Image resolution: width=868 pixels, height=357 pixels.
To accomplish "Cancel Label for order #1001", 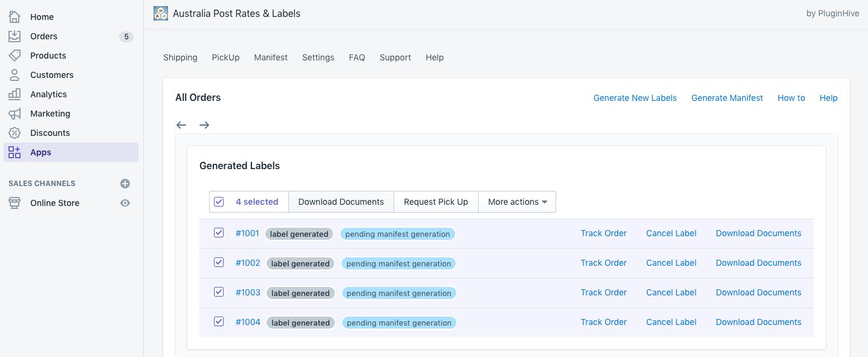I will point(671,233).
